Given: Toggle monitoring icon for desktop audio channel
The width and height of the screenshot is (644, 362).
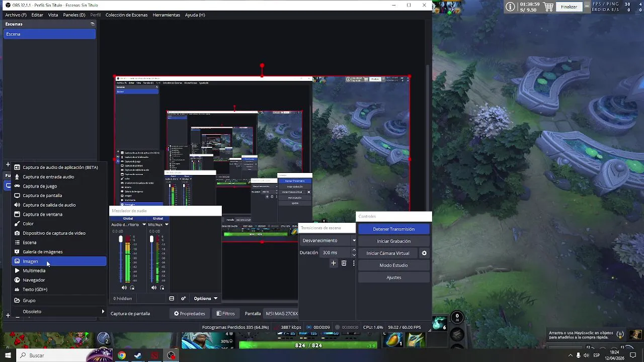Looking at the screenshot, I should click(132, 288).
